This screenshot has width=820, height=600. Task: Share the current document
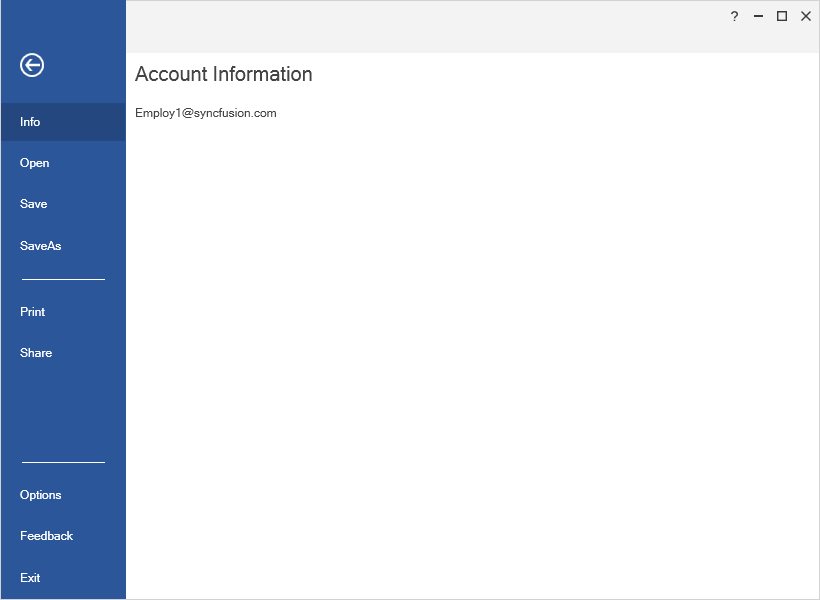[35, 353]
